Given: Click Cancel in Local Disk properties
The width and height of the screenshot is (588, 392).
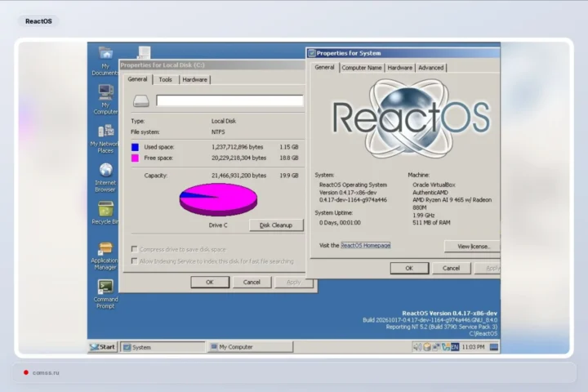Looking at the screenshot, I should (252, 282).
